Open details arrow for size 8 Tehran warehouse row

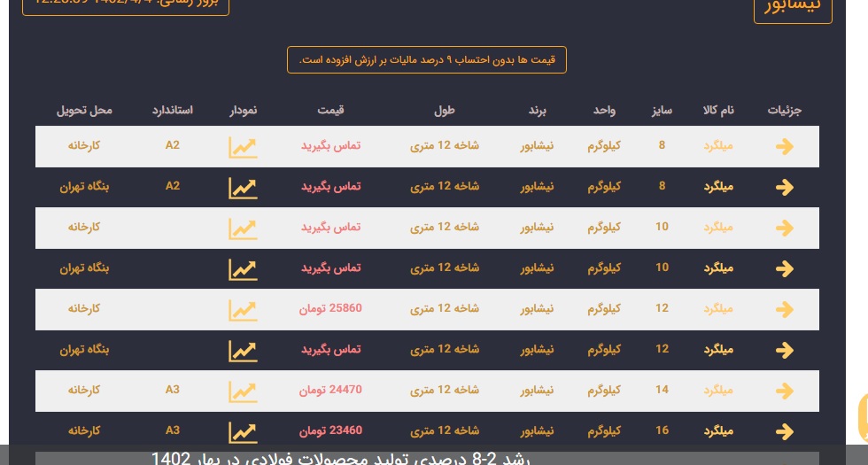[x=784, y=187]
